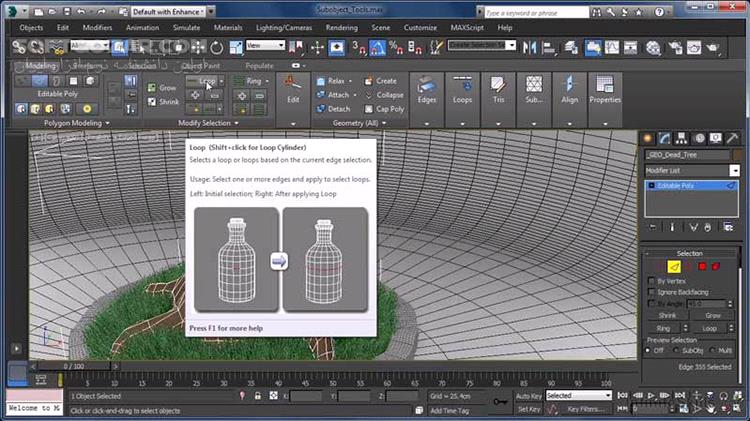This screenshot has height=421, width=750.
Task: Select the Multi preview selection radio
Action: (x=712, y=350)
